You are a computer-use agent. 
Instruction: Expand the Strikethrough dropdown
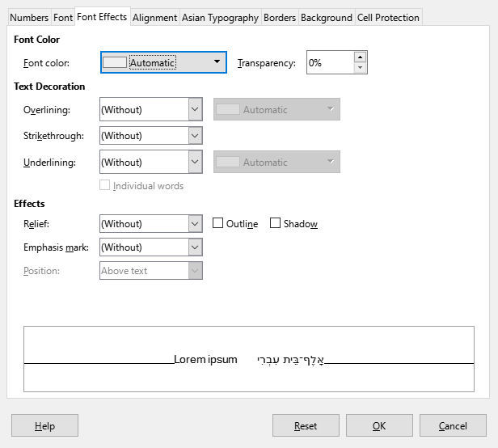151,136
